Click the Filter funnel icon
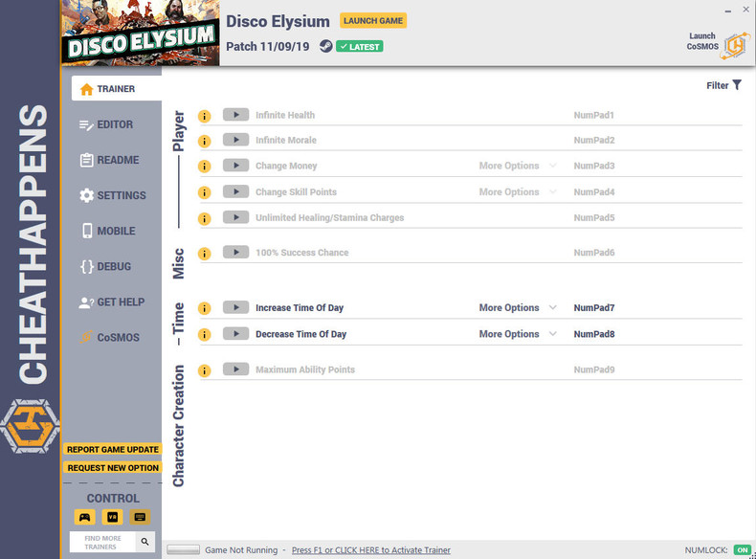The width and height of the screenshot is (756, 559). pyautogui.click(x=737, y=85)
